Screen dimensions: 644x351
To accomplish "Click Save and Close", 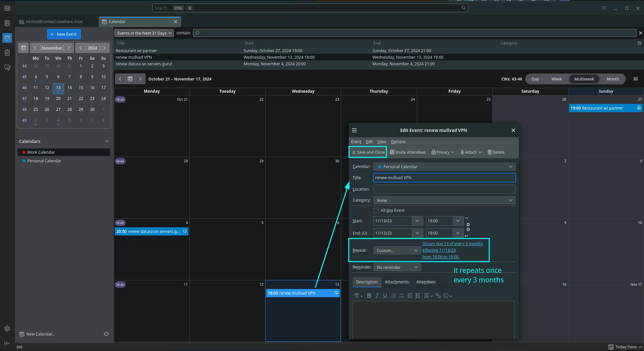I will pos(368,152).
